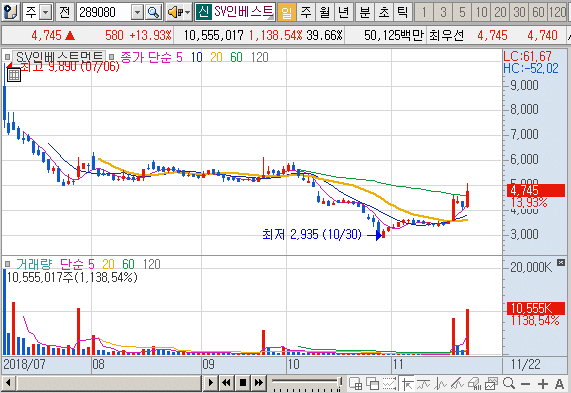Open the 주 market type dropdown

click(x=46, y=12)
